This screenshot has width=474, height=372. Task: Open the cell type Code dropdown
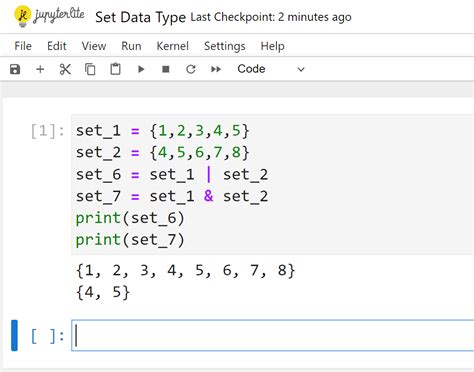point(271,69)
